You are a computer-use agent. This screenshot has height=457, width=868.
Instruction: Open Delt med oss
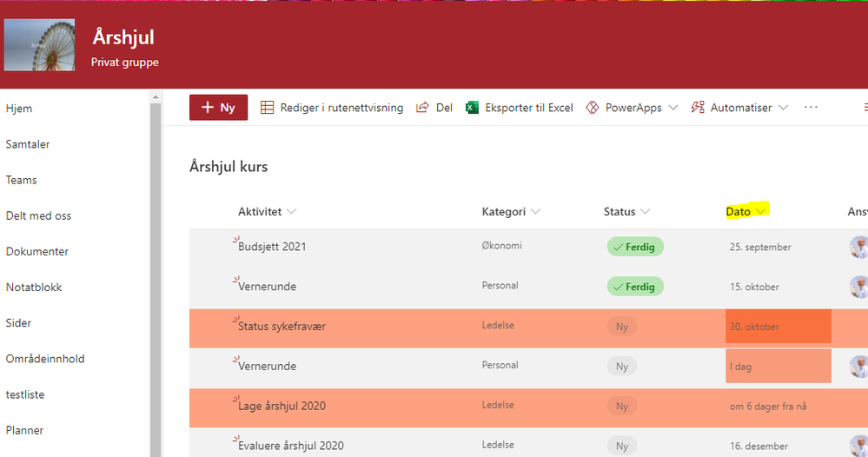38,215
